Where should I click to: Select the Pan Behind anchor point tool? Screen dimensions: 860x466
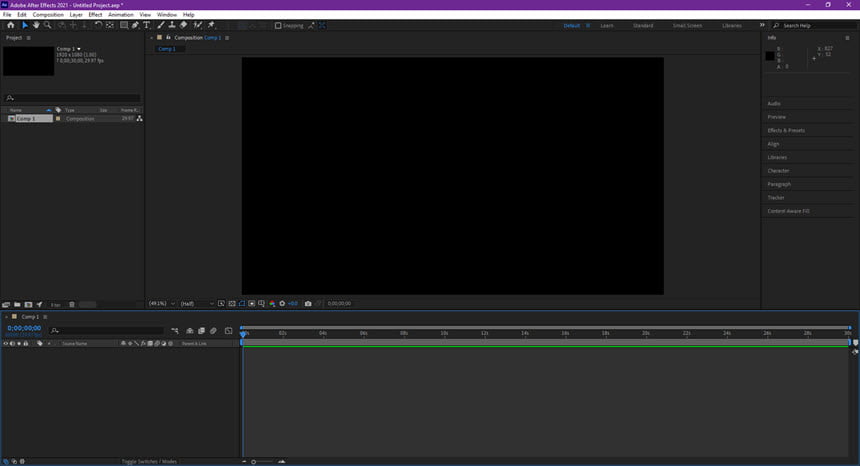(x=110, y=25)
